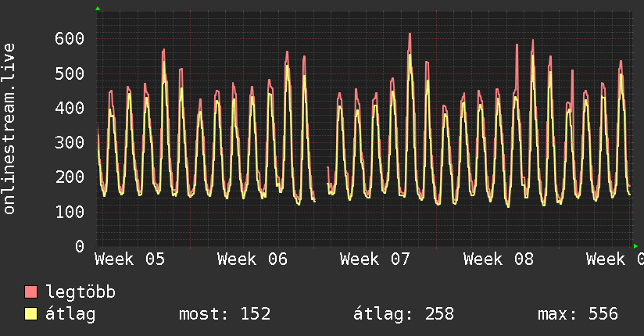Click the Week 07 axis label

click(375, 259)
